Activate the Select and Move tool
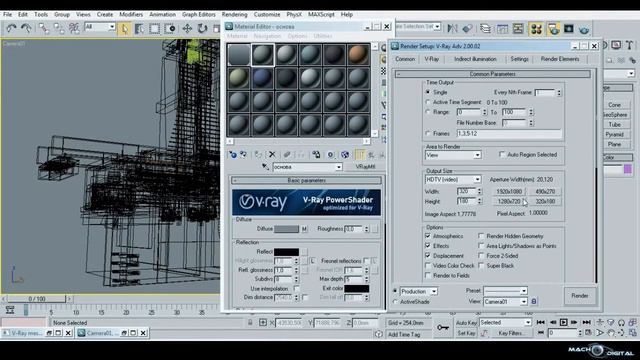Screen dimensions: 640x360 tap(187, 29)
